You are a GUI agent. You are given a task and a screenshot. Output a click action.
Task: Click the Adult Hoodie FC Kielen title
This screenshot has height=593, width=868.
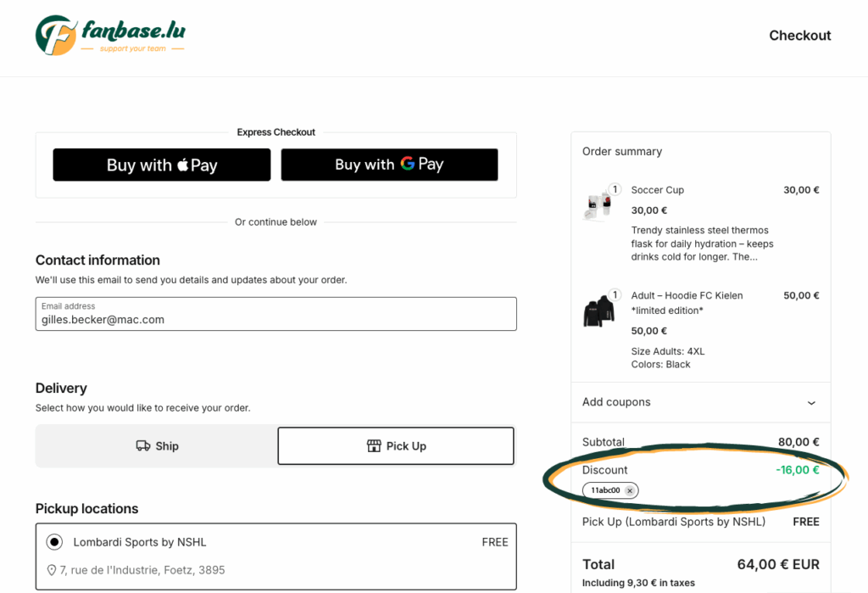(x=687, y=295)
